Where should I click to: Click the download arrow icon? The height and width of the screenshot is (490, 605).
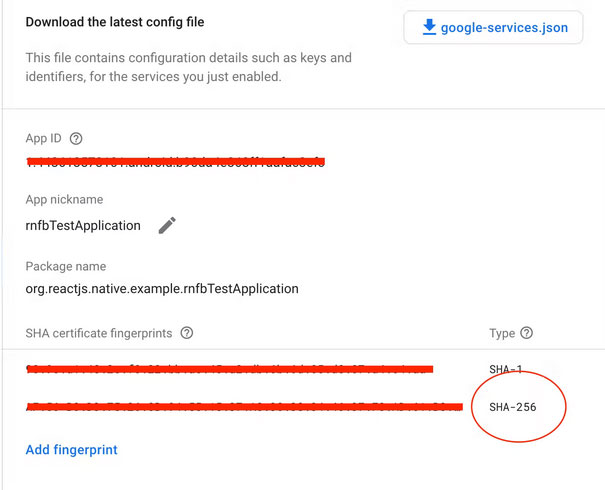tap(429, 27)
